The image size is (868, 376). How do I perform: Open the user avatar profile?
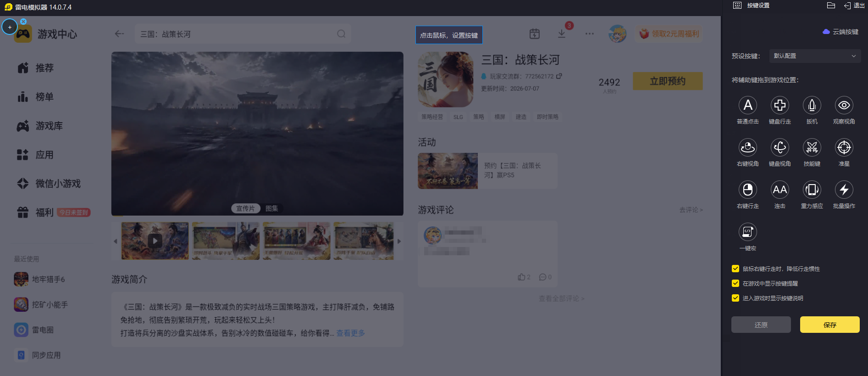(617, 34)
